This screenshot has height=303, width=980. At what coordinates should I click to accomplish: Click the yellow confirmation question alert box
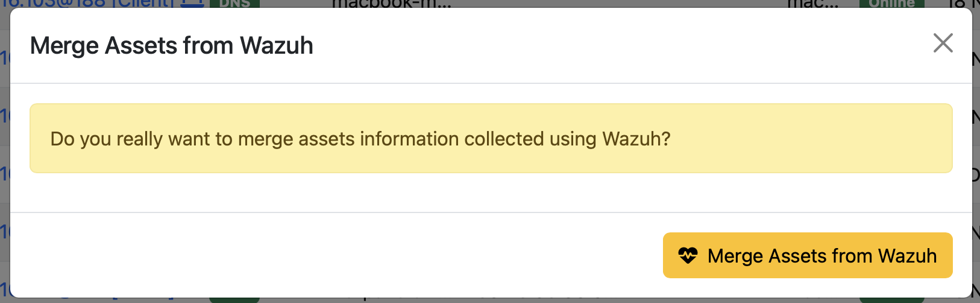491,138
